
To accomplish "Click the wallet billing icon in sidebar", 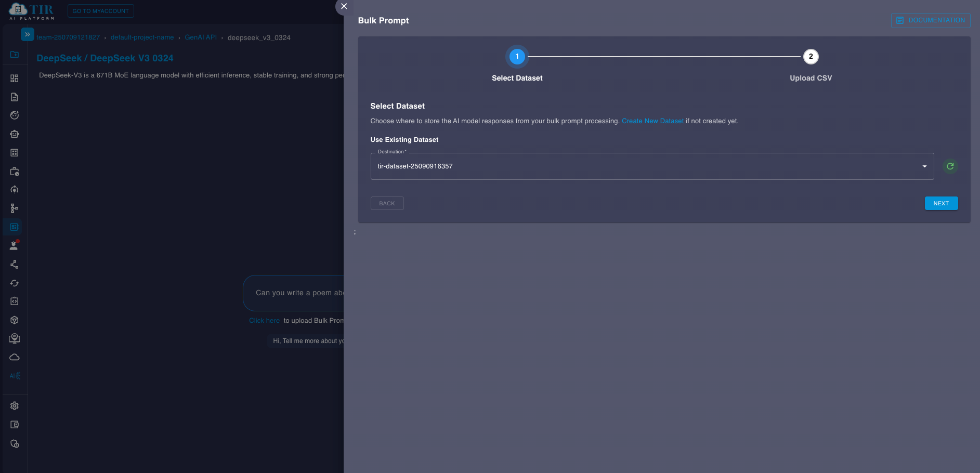I will tap(15, 425).
